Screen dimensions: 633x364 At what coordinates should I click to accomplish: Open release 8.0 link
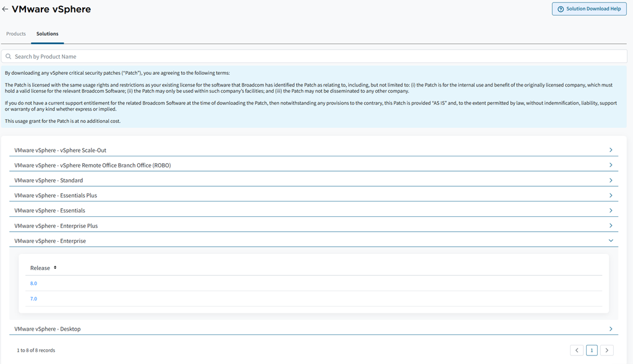tap(33, 283)
